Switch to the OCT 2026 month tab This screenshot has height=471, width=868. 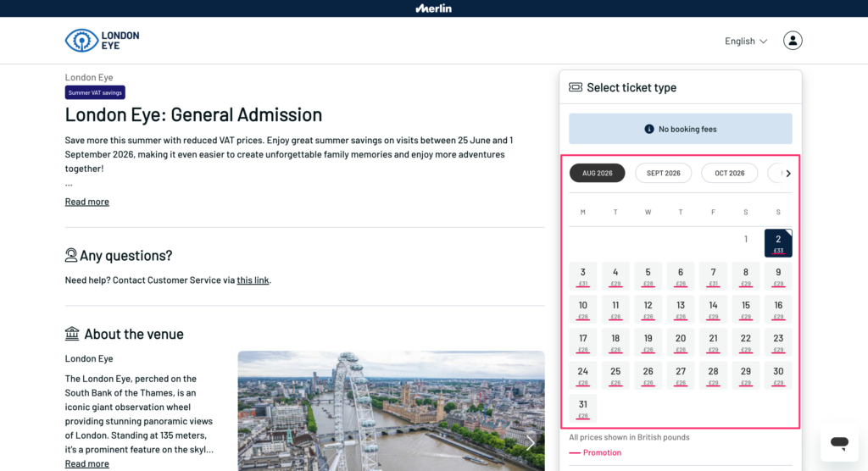(x=730, y=173)
